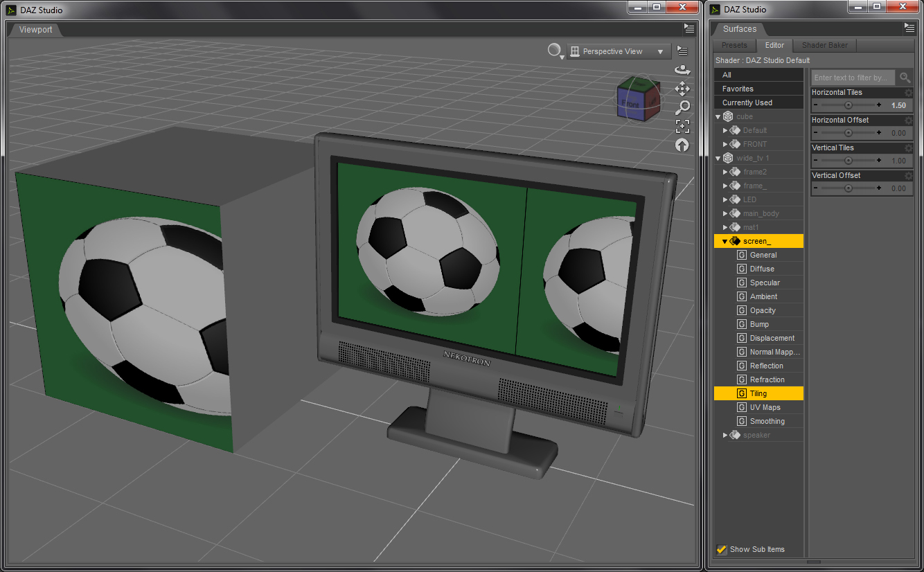The width and height of the screenshot is (924, 572).
Task: Select the main_body surface row
Action: 758,213
